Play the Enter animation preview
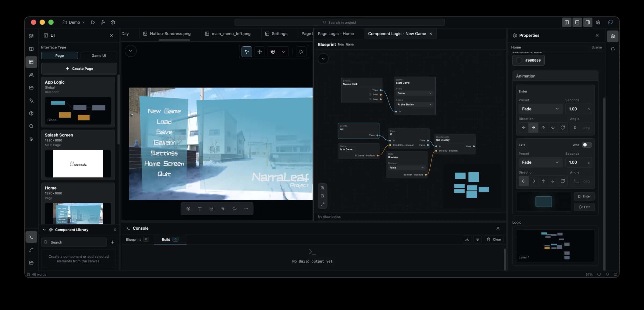This screenshot has height=310, width=644. [x=584, y=196]
